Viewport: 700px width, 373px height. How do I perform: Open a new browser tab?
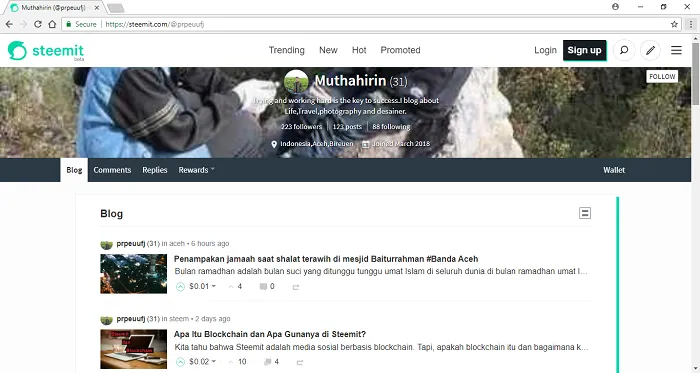coord(116,8)
